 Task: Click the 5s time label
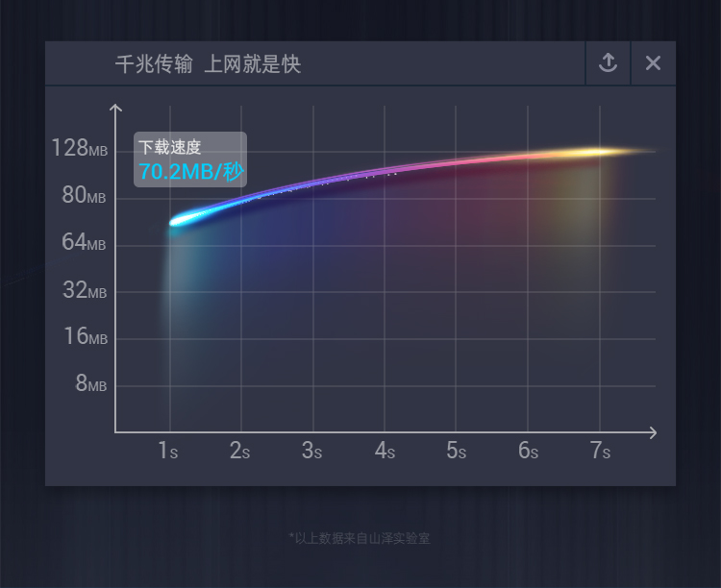pos(456,450)
